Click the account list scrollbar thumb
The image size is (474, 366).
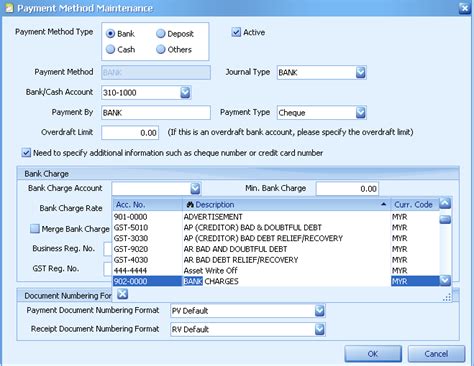[445, 219]
